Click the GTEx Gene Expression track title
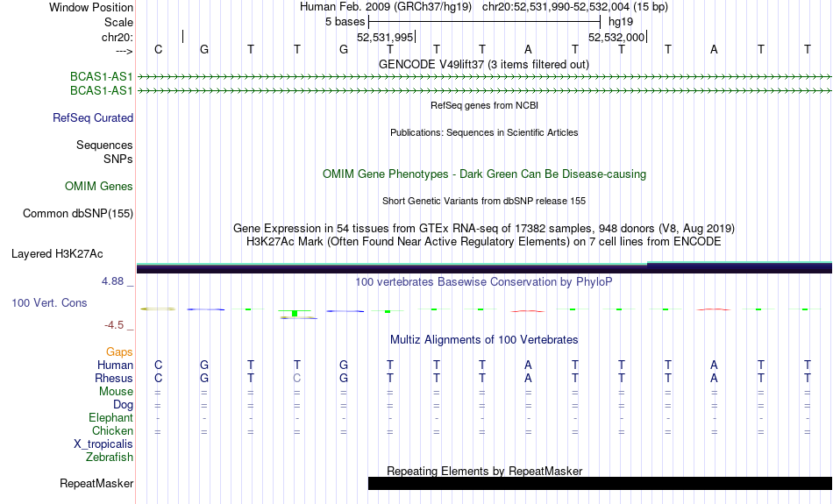833x504 pixels. pyautogui.click(x=484, y=229)
